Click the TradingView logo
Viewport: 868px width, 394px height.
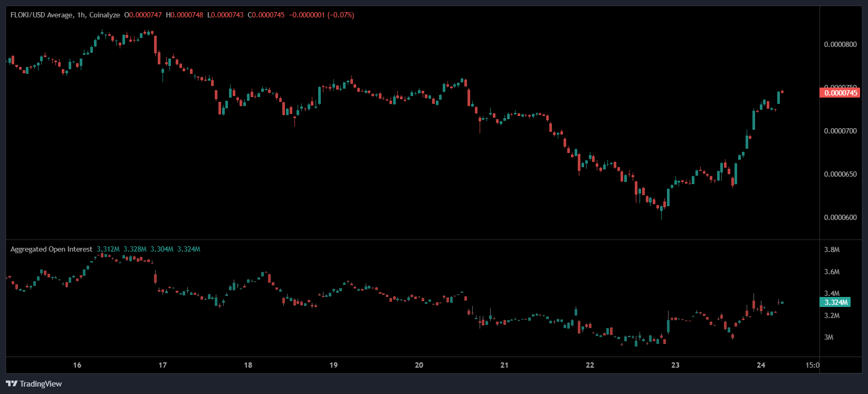tap(34, 383)
